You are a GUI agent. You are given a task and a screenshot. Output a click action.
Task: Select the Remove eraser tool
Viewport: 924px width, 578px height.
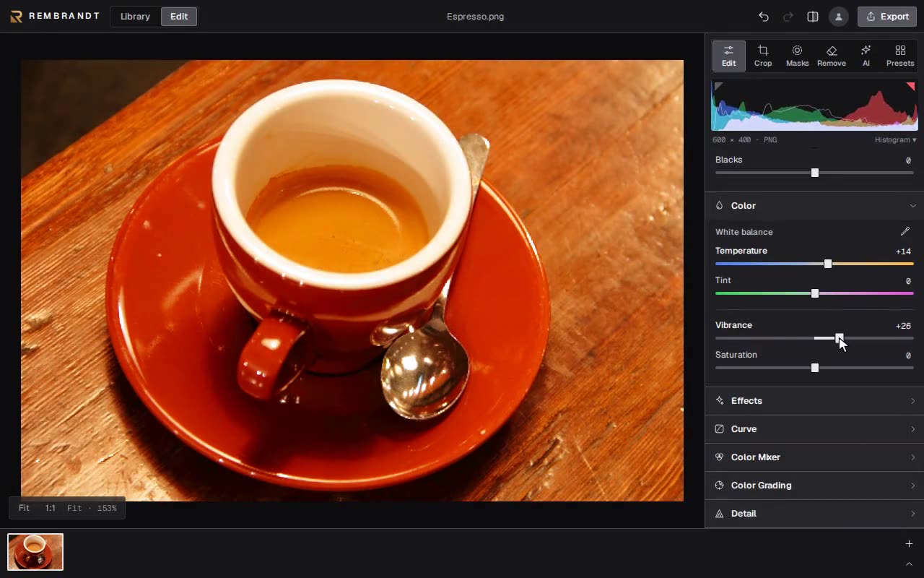pyautogui.click(x=832, y=56)
